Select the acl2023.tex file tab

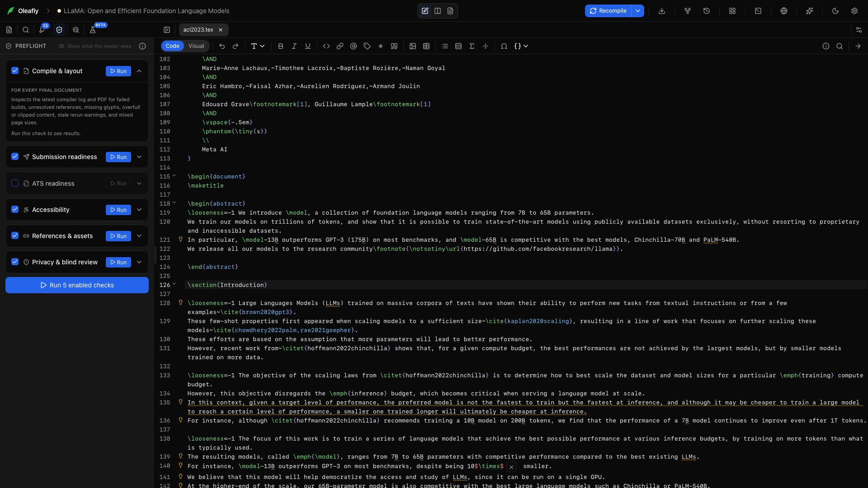click(198, 30)
